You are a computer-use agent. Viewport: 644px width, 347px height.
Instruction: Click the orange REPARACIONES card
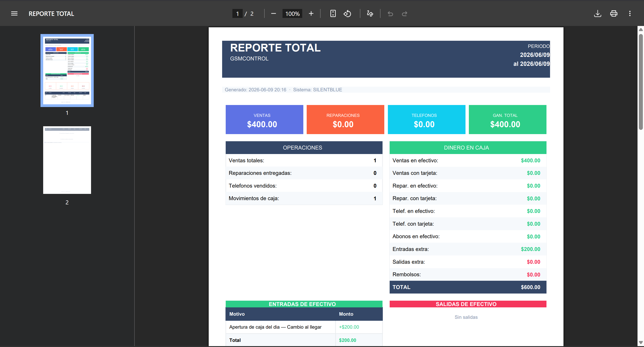[345, 120]
